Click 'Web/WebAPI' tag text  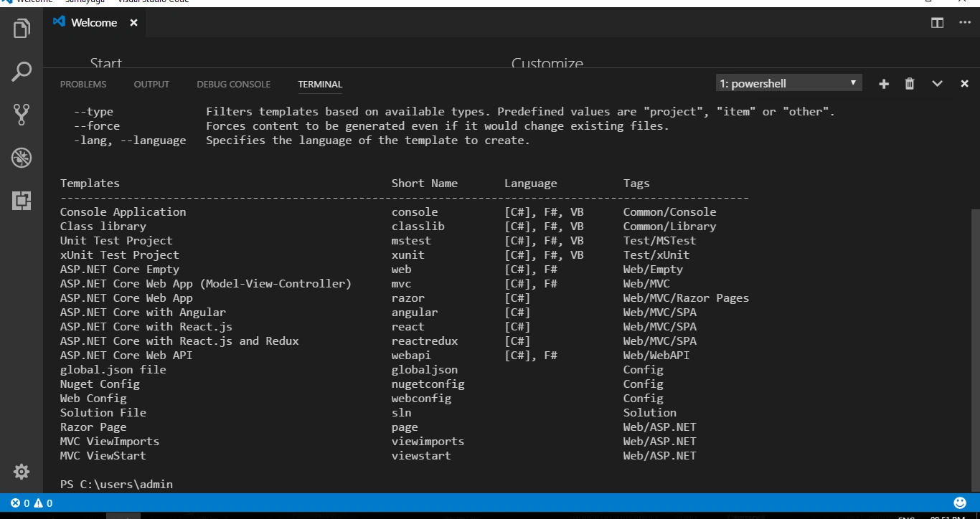pyautogui.click(x=656, y=356)
